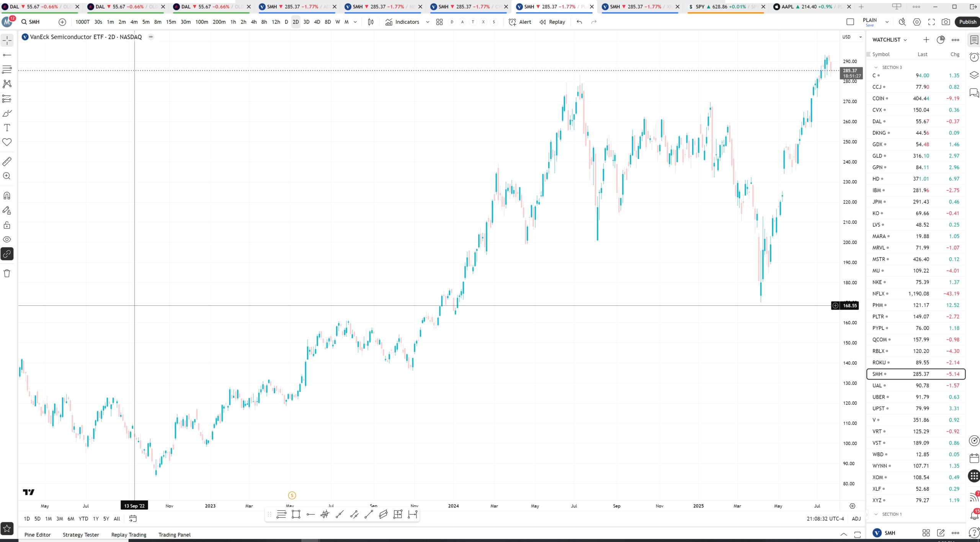Add symbol to compare with plus icon
Screen dimensions: 980x542
click(62, 22)
